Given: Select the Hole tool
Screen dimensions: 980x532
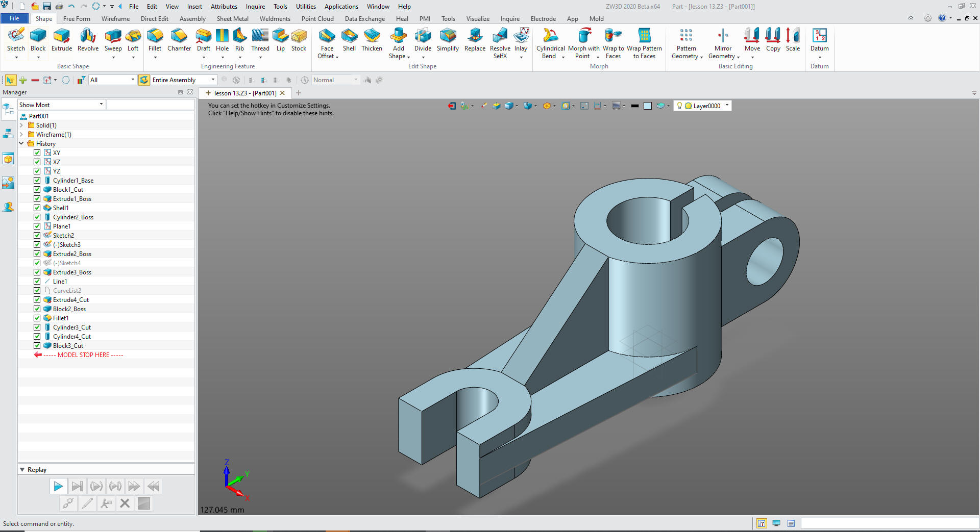Looking at the screenshot, I should (223, 40).
